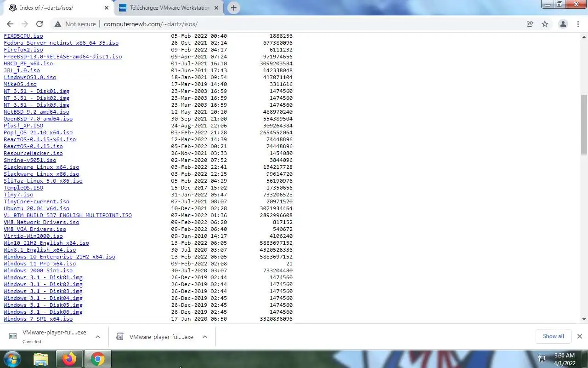The width and height of the screenshot is (588, 368).
Task: Open a new tab with plus button
Action: pyautogui.click(x=233, y=8)
